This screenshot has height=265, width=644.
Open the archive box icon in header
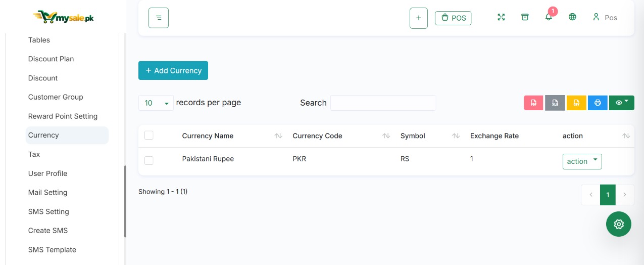[x=525, y=17]
